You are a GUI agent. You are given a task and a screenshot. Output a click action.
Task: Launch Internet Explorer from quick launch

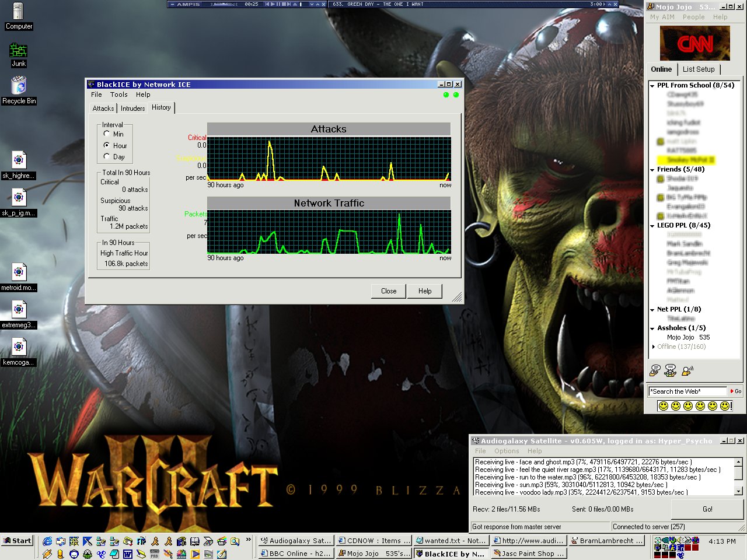pos(47,541)
